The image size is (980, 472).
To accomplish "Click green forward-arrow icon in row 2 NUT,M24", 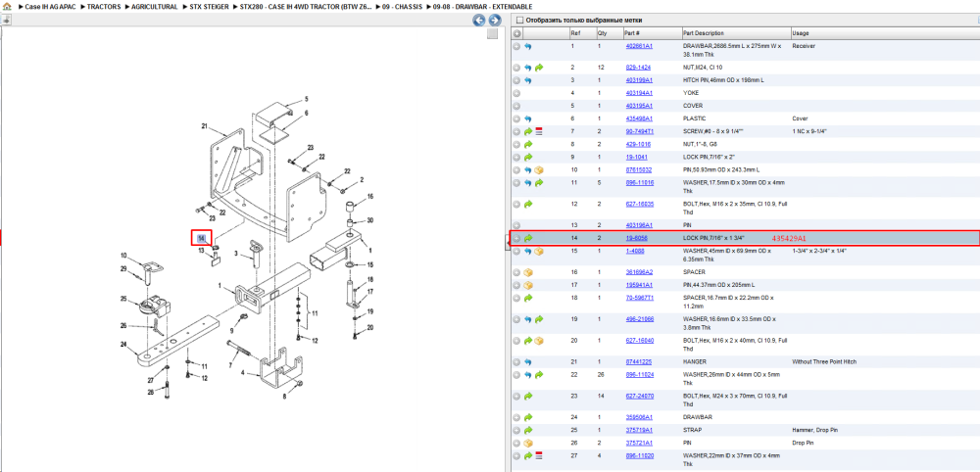I will coord(539,67).
